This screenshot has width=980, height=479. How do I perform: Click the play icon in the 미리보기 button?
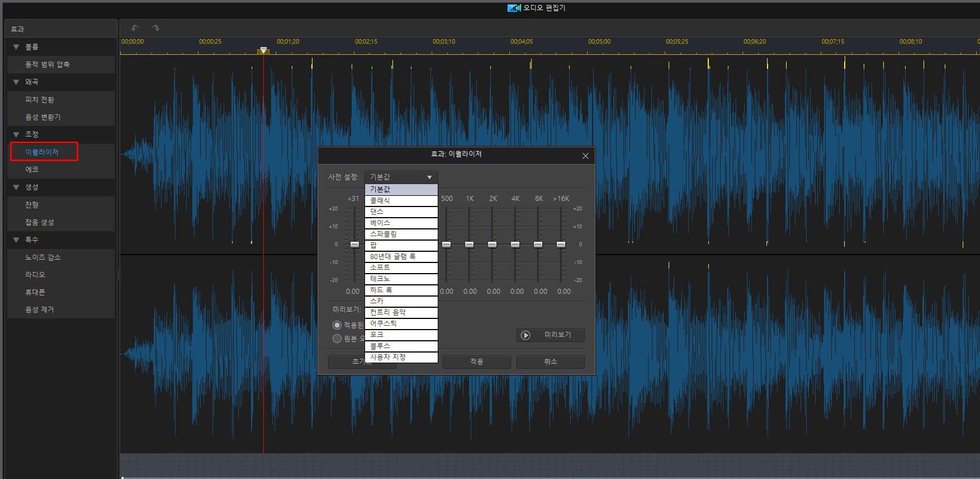click(525, 335)
